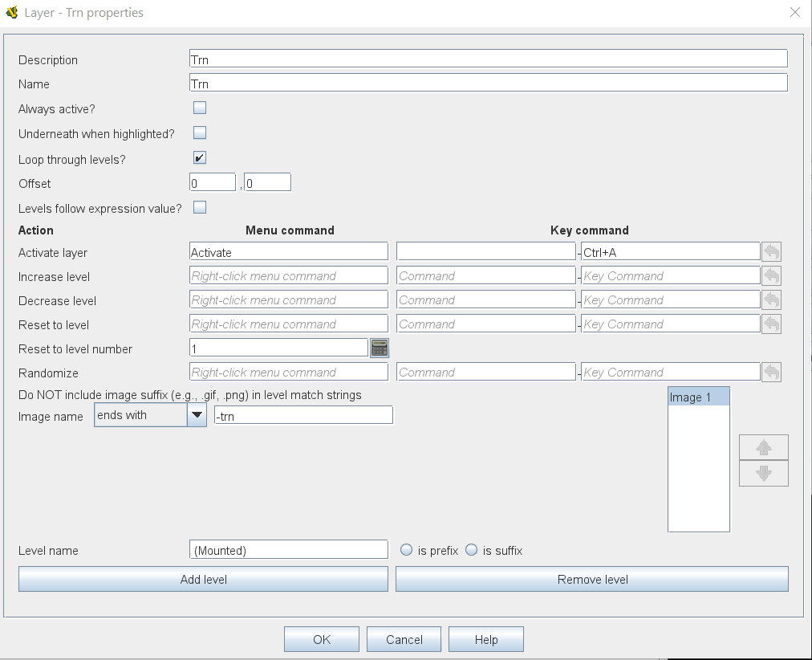Viewport: 812px width, 660px height.
Task: Enable the Always active checkbox
Action: coord(200,108)
